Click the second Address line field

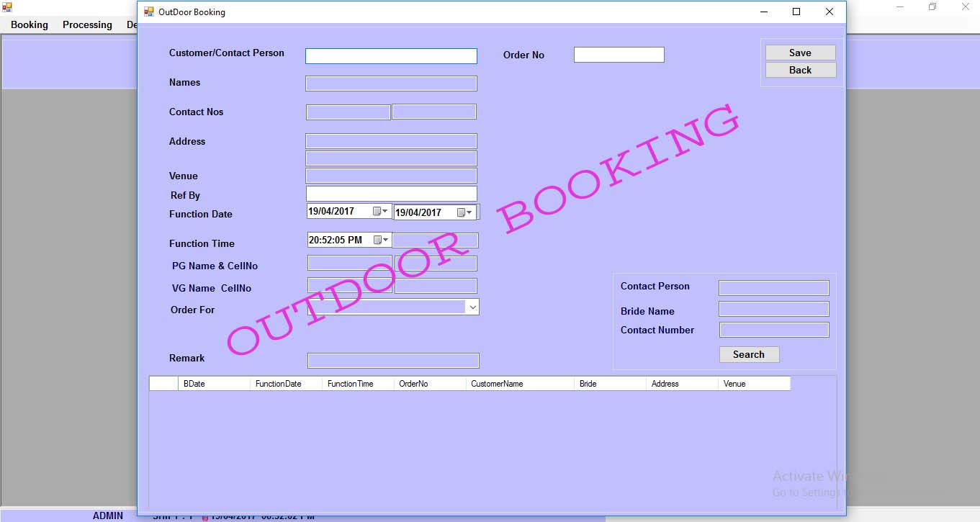[x=391, y=158]
